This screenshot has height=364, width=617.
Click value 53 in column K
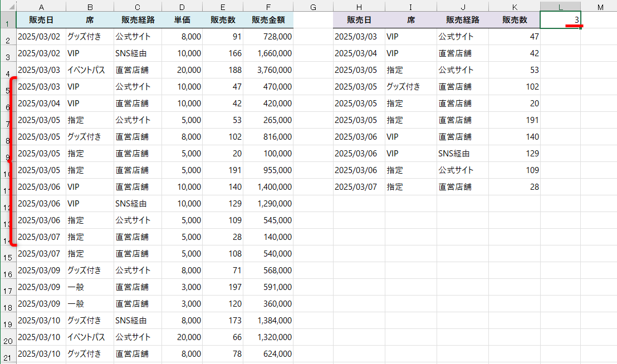515,70
